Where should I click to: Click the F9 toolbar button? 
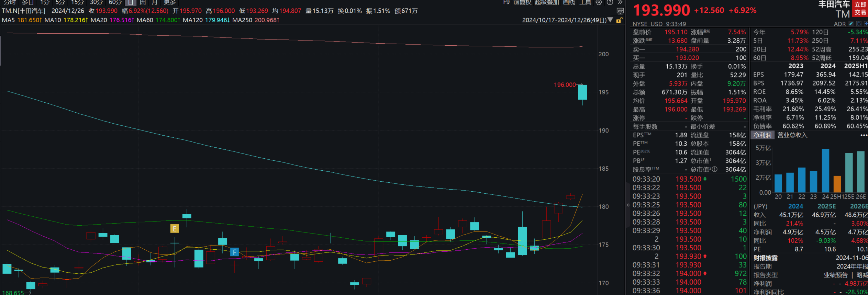[x=506, y=2]
